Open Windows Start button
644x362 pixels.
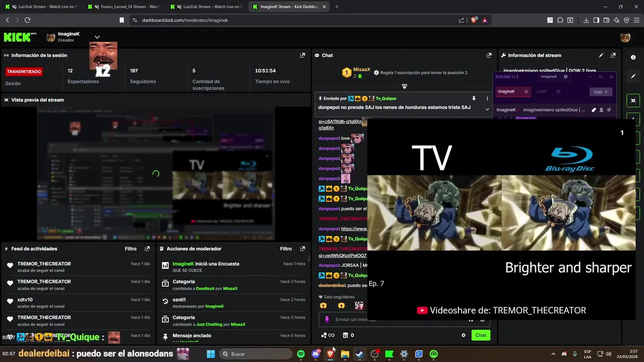(x=211, y=354)
